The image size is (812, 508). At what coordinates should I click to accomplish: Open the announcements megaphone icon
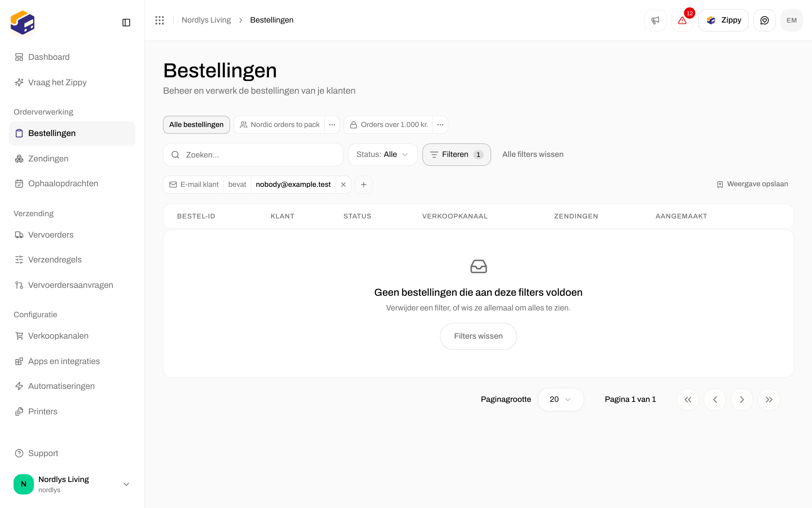pyautogui.click(x=655, y=20)
